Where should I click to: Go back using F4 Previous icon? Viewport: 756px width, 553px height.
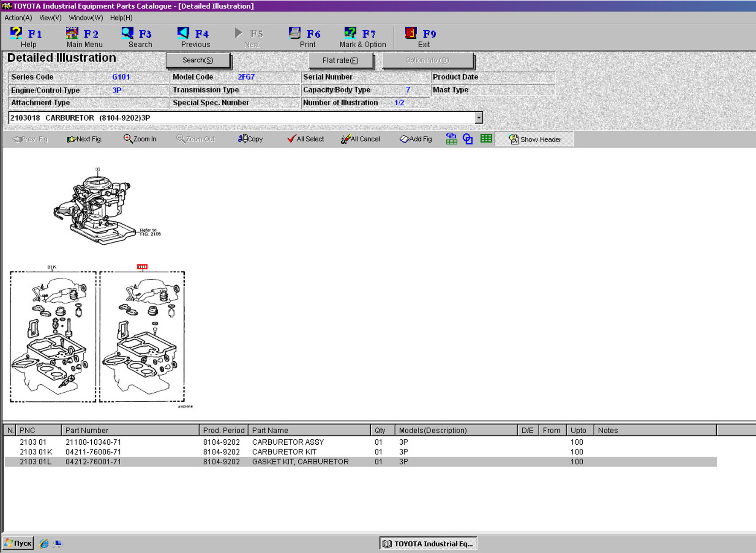pyautogui.click(x=183, y=34)
